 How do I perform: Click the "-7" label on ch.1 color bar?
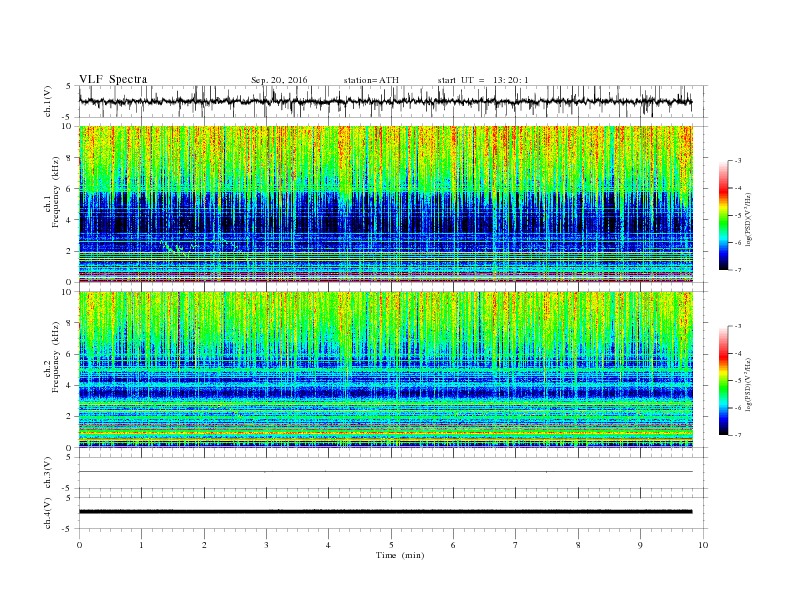tap(737, 270)
